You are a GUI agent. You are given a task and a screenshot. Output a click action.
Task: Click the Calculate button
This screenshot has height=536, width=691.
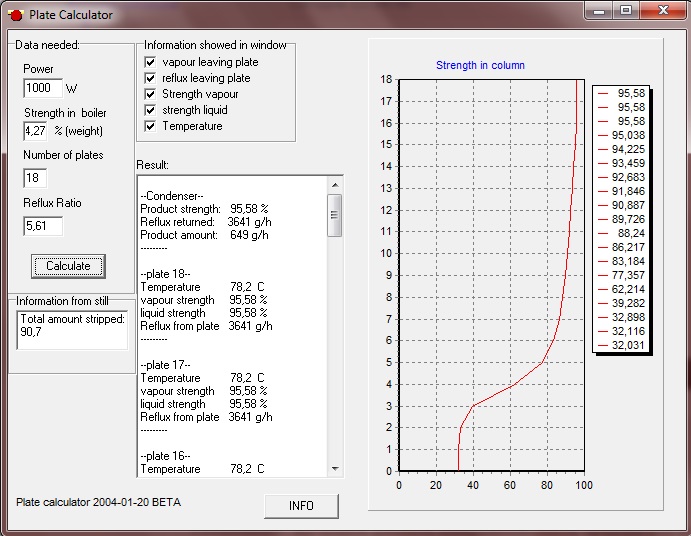(x=68, y=266)
